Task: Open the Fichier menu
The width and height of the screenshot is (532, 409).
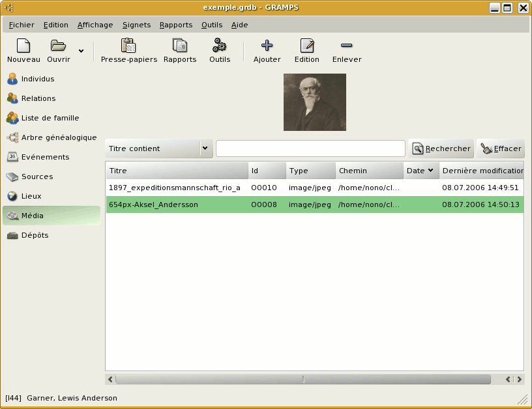Action: (x=22, y=25)
